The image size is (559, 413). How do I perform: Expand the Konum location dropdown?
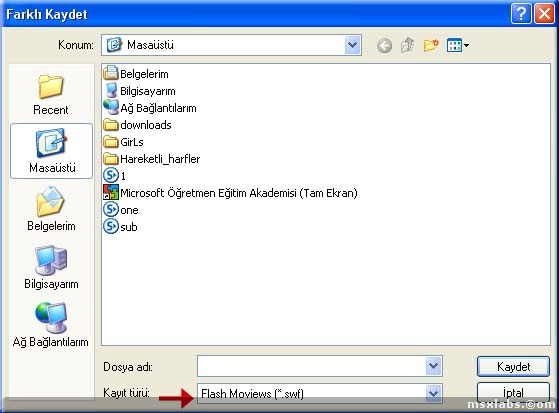click(x=352, y=45)
